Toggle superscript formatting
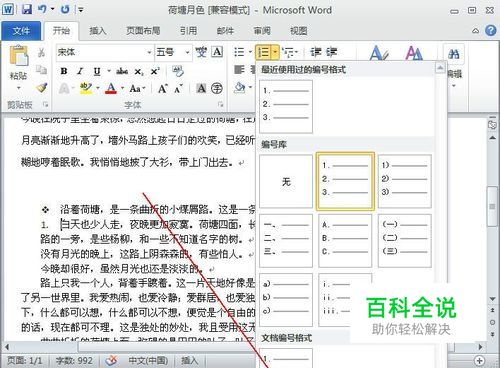 [155, 71]
